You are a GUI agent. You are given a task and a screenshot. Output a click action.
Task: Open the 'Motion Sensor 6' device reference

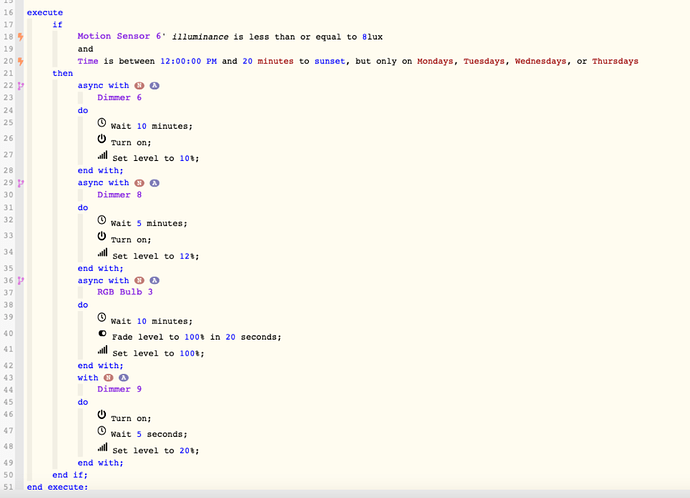(x=121, y=37)
